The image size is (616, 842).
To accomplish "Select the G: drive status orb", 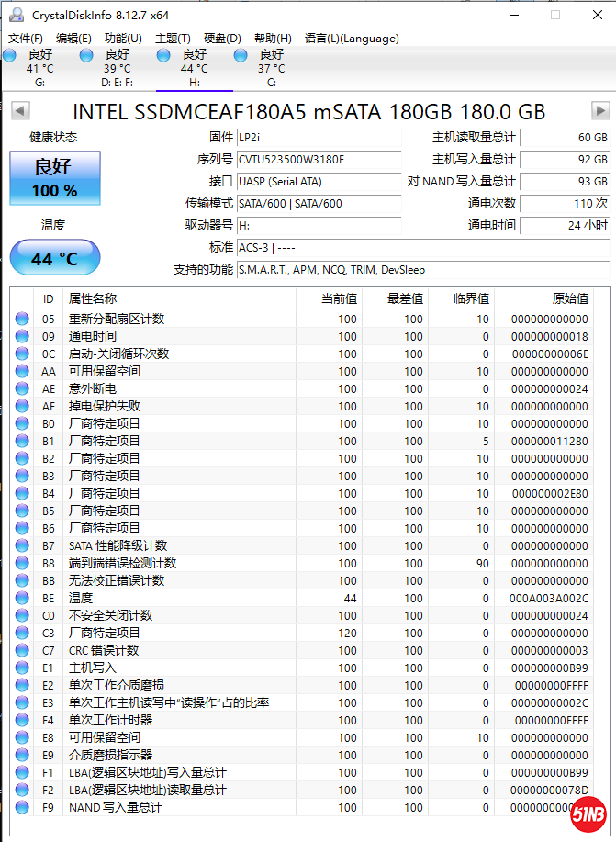I will tap(10, 56).
